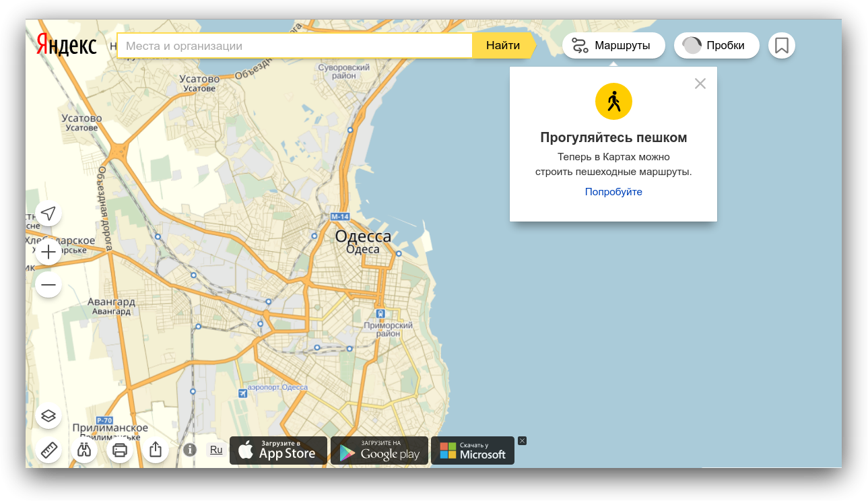The width and height of the screenshot is (868, 501).
Task: Zoom in with the plus button
Action: 48,253
